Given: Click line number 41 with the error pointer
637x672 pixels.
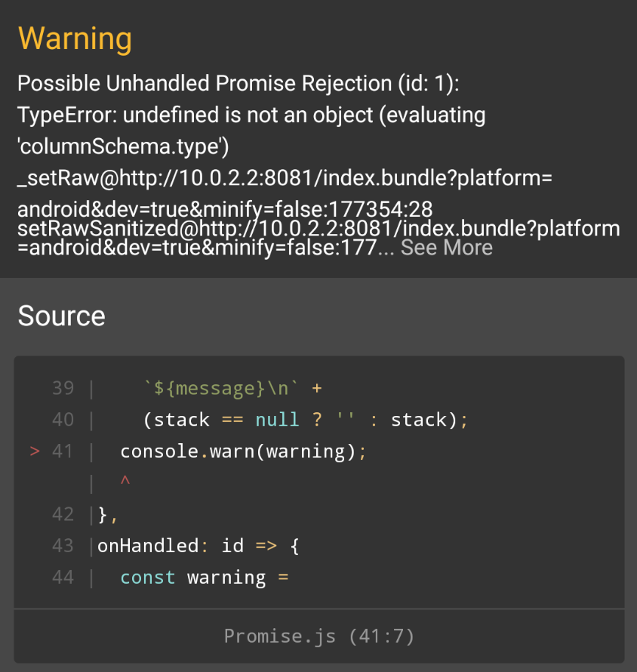Looking at the screenshot, I should (x=63, y=451).
